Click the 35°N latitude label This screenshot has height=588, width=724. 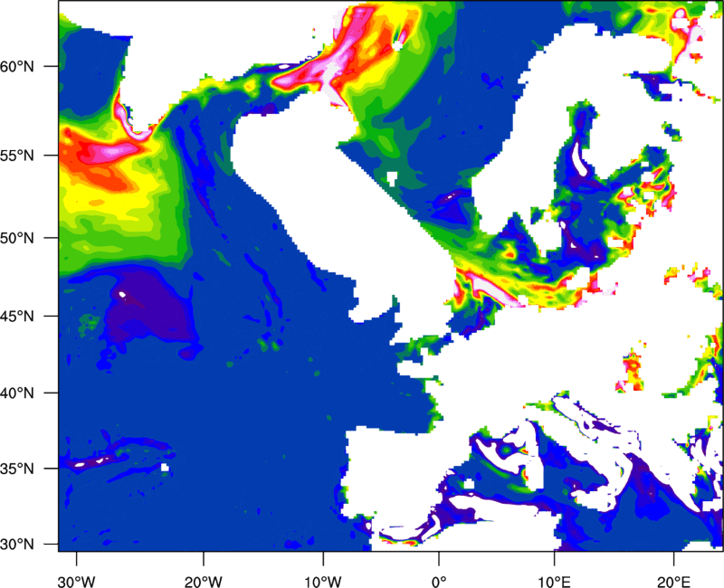(x=17, y=469)
